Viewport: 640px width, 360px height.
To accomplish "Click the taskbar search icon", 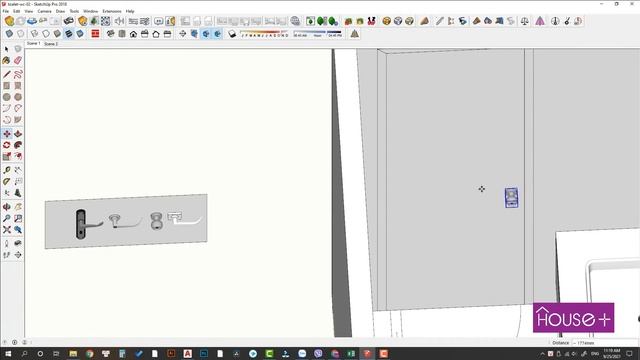I will (x=24, y=353).
